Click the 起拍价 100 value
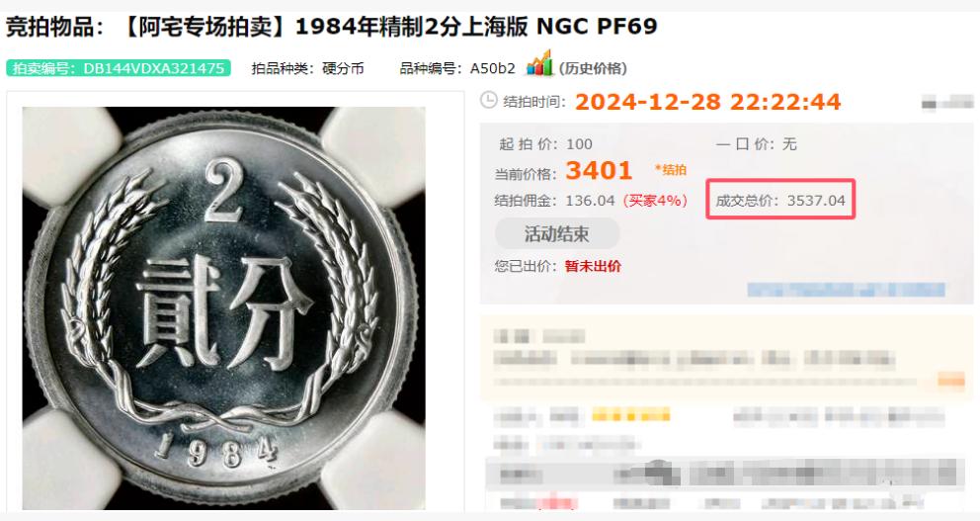The width and height of the screenshot is (980, 521). [x=579, y=144]
